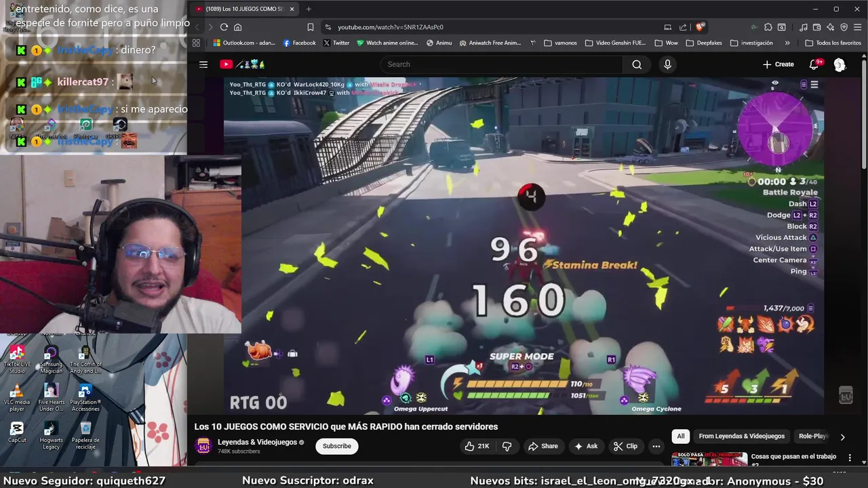Open The Coffin of Andy desktop shortcut
This screenshot has height=488, width=868.
[x=85, y=360]
